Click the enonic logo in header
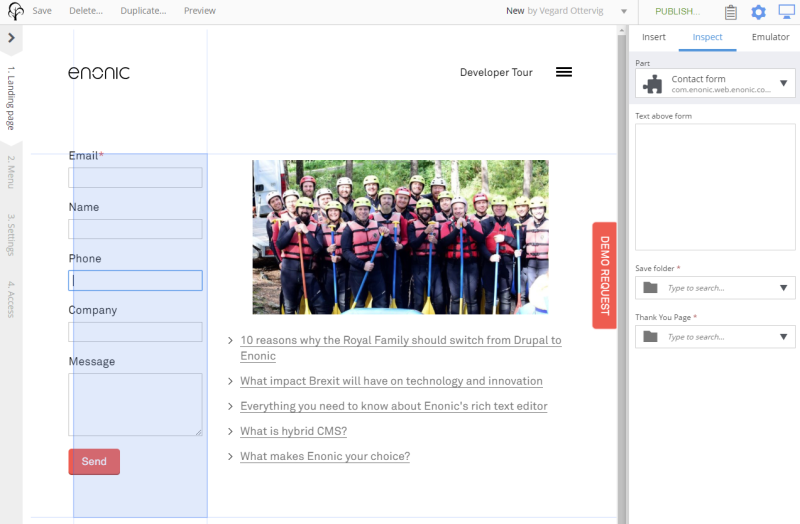The image size is (800, 524). tap(99, 73)
